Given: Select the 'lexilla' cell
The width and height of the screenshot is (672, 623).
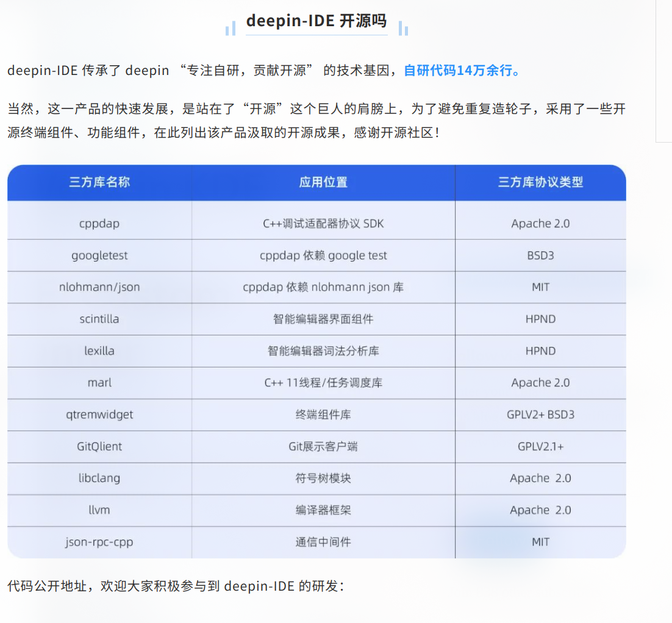Looking at the screenshot, I should point(99,351).
